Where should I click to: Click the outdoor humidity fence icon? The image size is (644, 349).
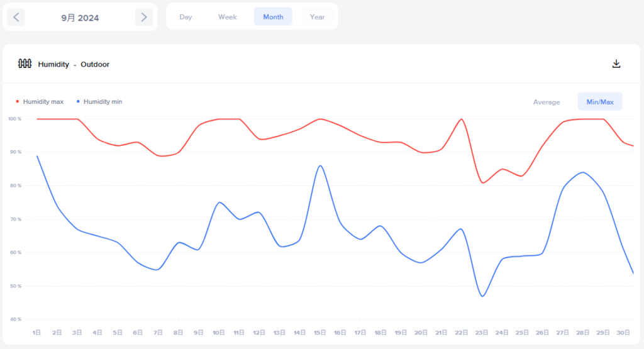coord(25,64)
